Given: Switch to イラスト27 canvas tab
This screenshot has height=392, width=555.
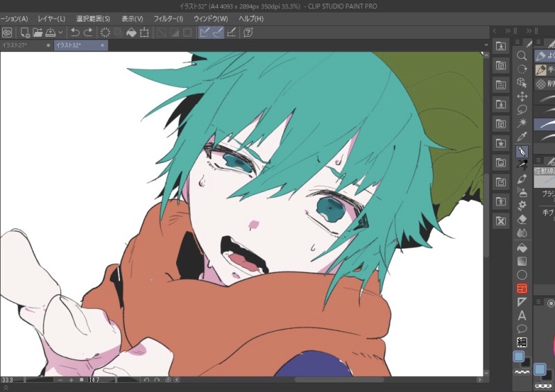Looking at the screenshot, I should click(26, 45).
